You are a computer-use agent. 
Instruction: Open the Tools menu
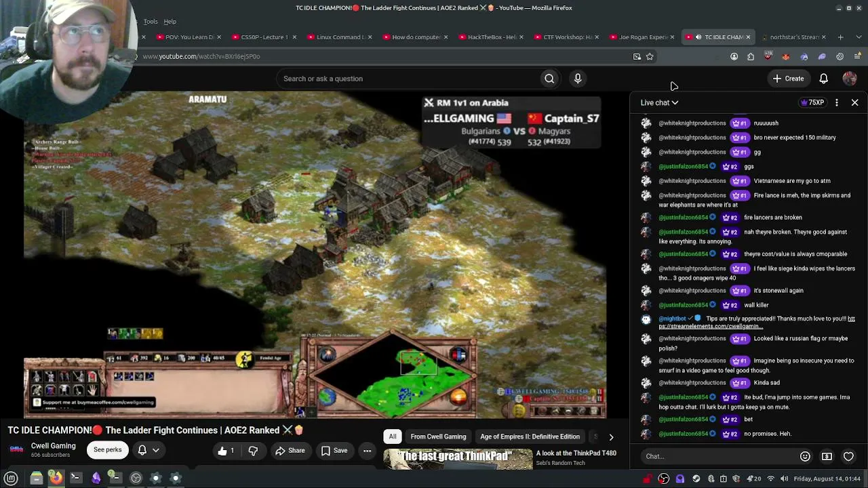click(151, 22)
